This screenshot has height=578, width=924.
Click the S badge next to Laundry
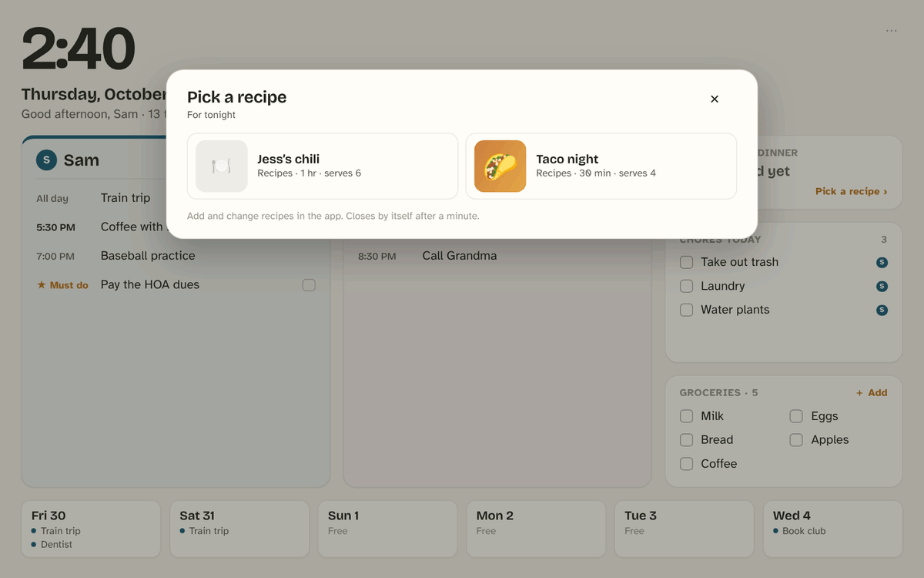[x=882, y=286]
